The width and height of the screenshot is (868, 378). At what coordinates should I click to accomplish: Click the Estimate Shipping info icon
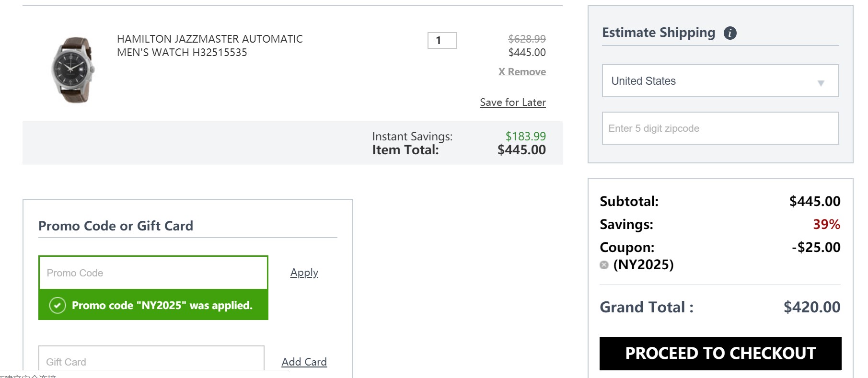(x=730, y=33)
